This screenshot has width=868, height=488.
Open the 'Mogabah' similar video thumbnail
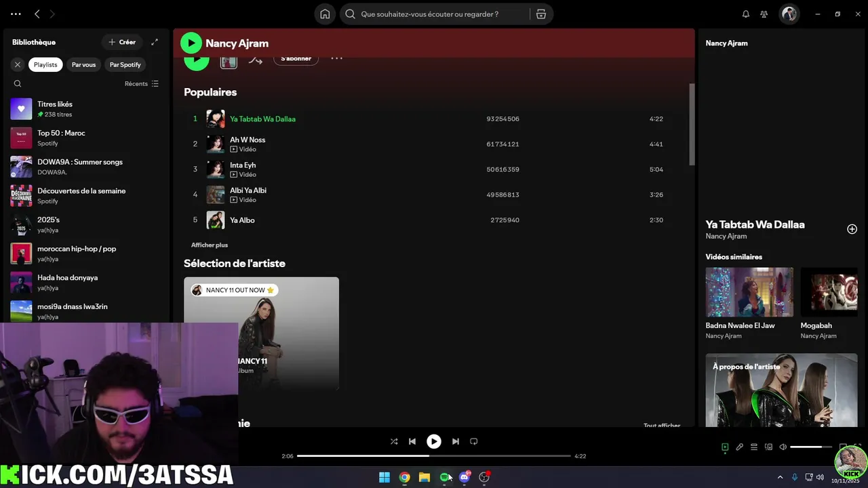[829, 292]
